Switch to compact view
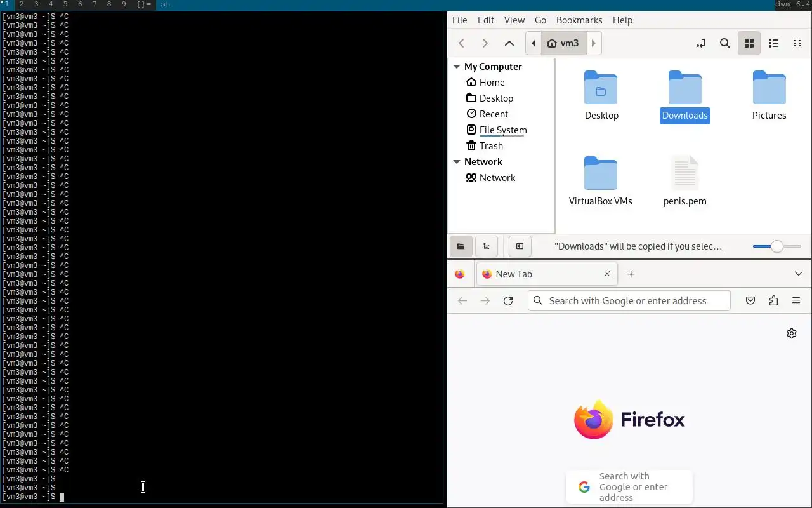The height and width of the screenshot is (508, 812). pos(797,43)
